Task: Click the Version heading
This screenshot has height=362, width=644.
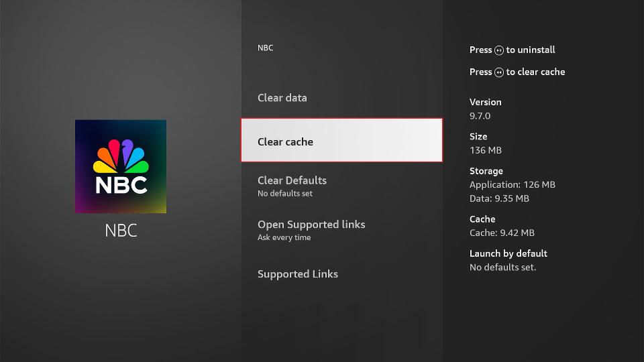Action: [x=485, y=102]
